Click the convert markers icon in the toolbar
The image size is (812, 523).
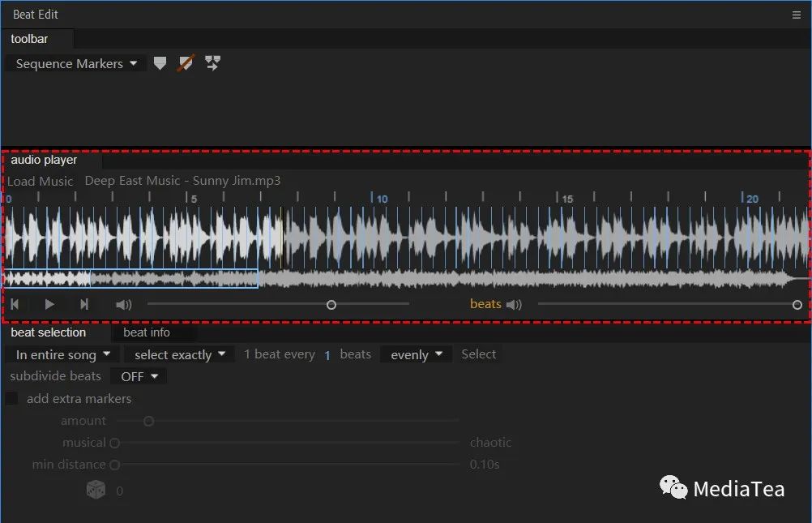(212, 63)
